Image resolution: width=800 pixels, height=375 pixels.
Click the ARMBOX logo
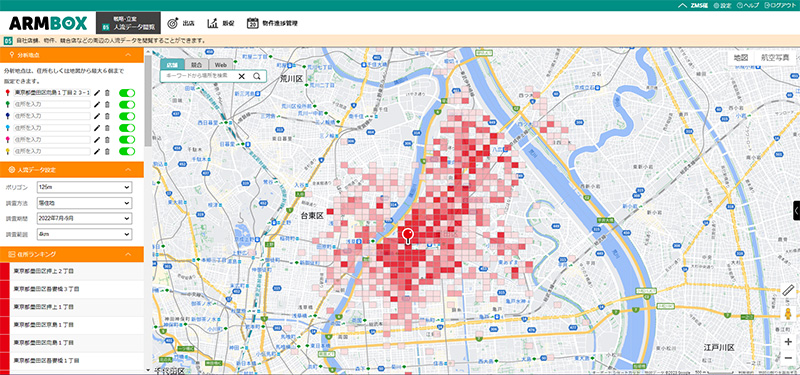[48, 23]
